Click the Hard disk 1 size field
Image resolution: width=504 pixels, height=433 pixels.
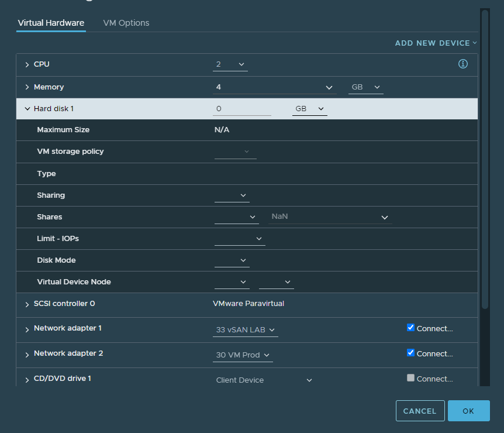[241, 109]
